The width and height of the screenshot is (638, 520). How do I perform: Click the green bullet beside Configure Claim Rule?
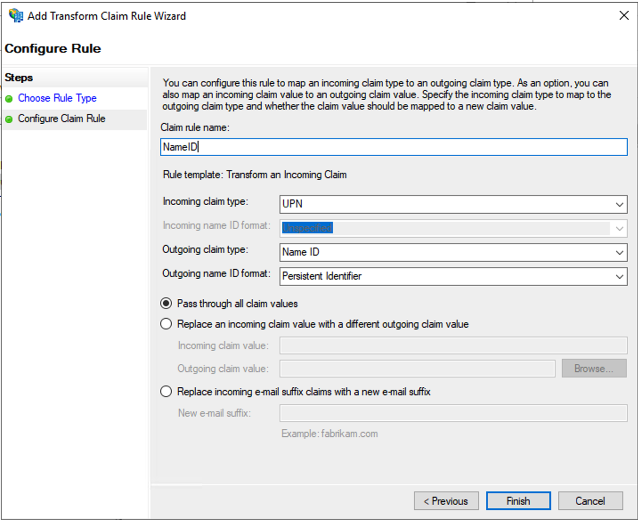pos(9,119)
